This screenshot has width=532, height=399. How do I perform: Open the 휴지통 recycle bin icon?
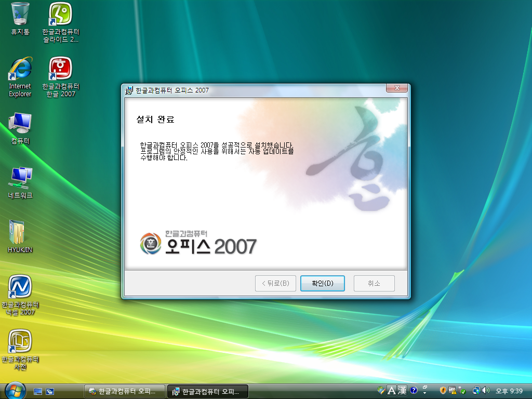[20, 19]
